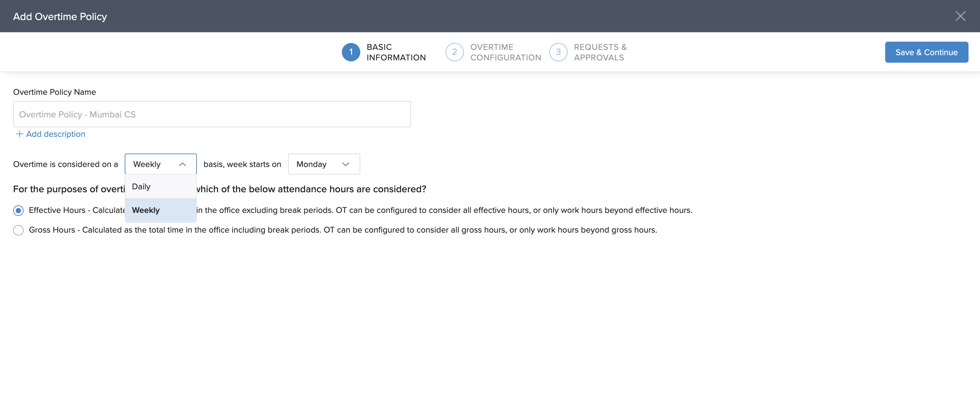Go to Basic Information step label

[x=396, y=52]
